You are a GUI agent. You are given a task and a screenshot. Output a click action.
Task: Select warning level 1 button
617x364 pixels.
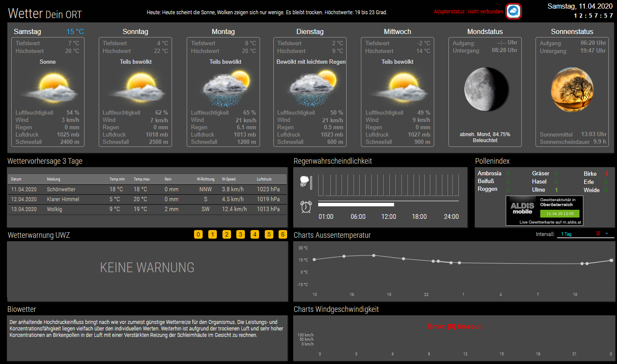pos(213,234)
